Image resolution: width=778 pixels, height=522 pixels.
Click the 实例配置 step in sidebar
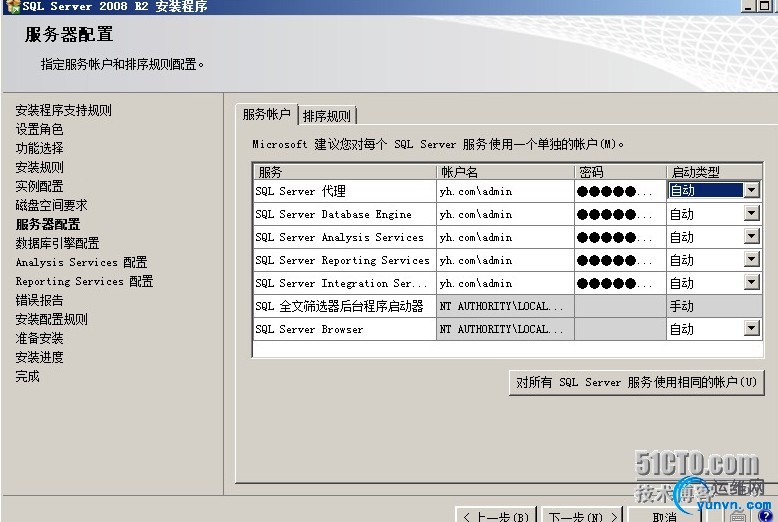39,186
